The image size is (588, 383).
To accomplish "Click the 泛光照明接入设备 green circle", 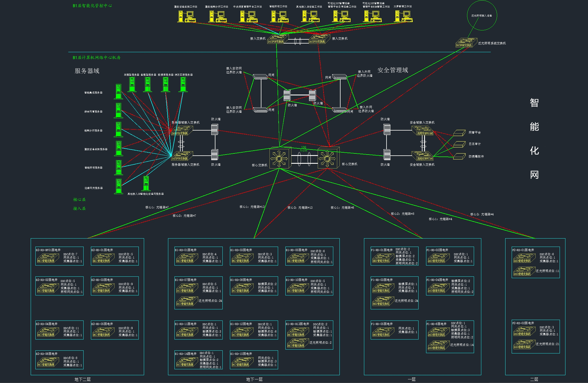I will 482,15.
